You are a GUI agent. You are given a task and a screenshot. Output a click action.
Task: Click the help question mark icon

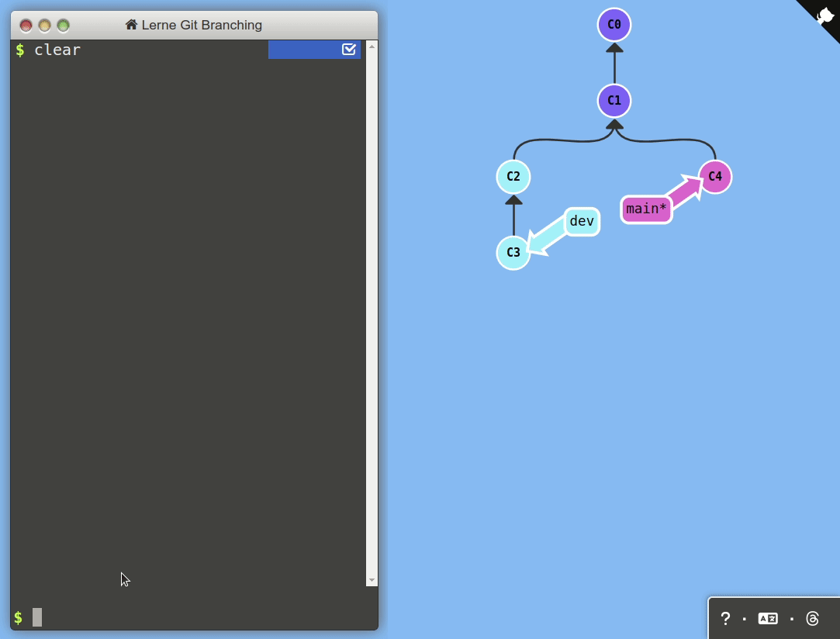[x=725, y=618]
